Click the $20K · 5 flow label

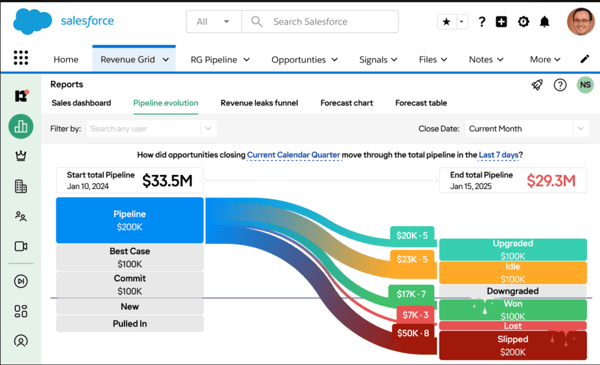click(x=412, y=235)
